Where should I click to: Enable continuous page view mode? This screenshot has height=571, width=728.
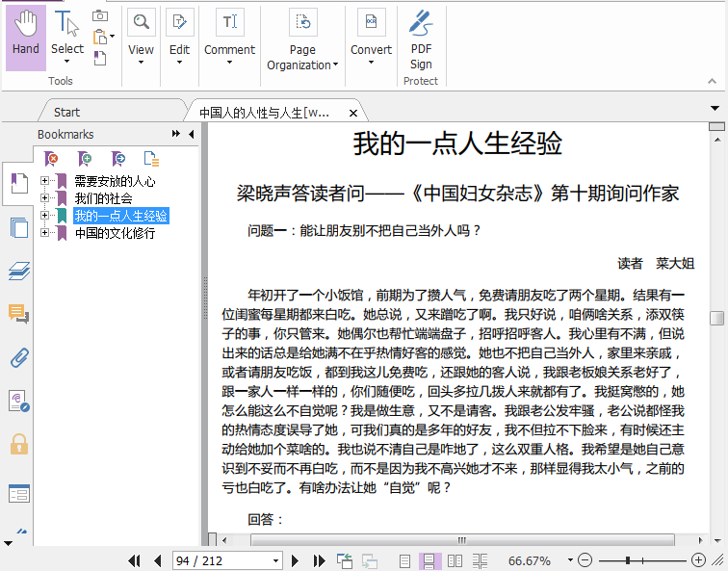(x=429, y=560)
